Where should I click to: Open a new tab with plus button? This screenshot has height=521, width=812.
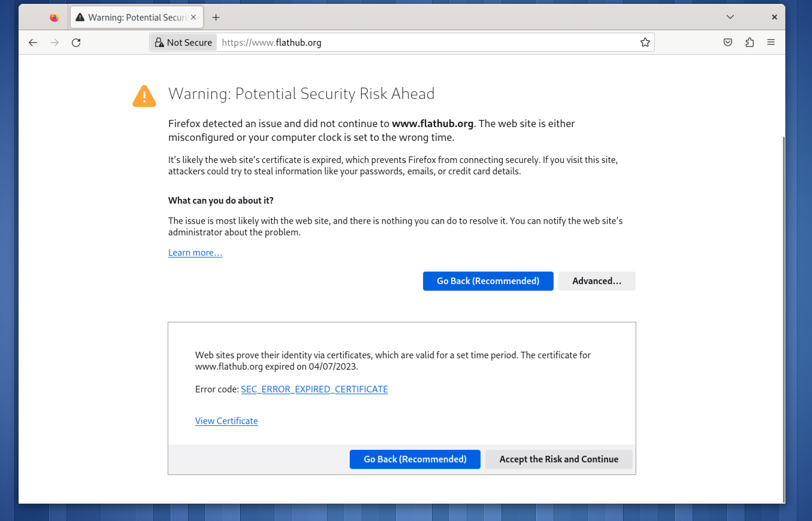click(216, 17)
